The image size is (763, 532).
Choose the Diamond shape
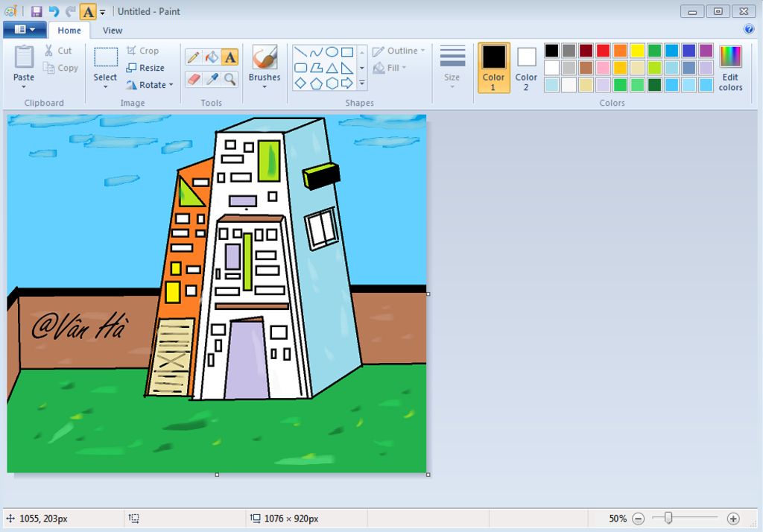click(301, 83)
